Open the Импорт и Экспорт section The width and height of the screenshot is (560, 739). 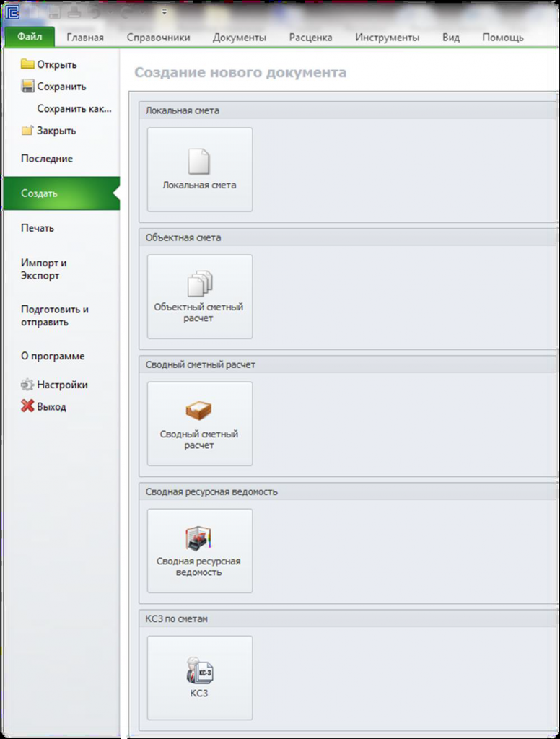point(43,269)
